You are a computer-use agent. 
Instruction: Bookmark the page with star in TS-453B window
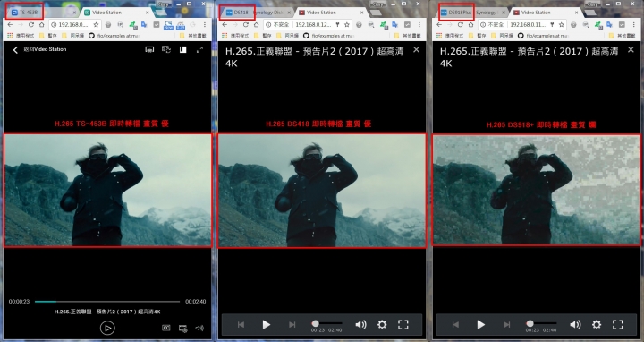pos(96,25)
